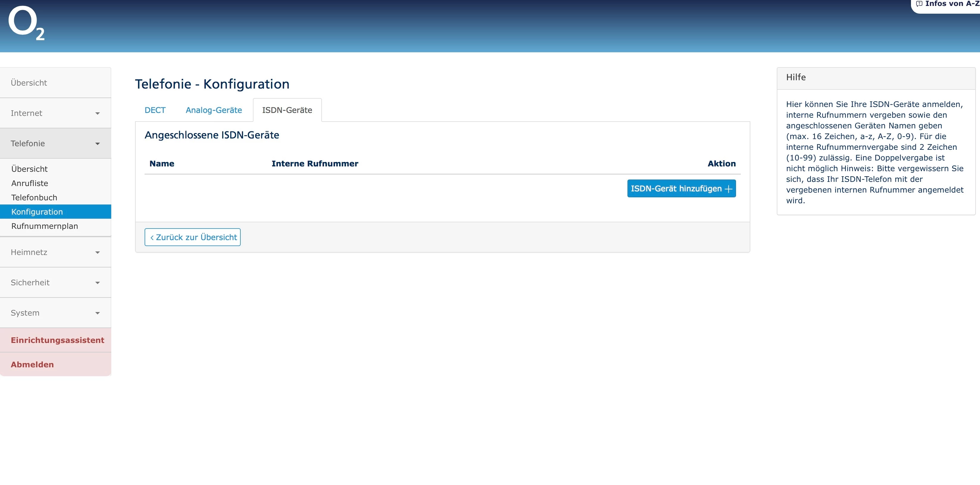
Task: Expand the Heimnetz menu arrow
Action: click(x=97, y=252)
